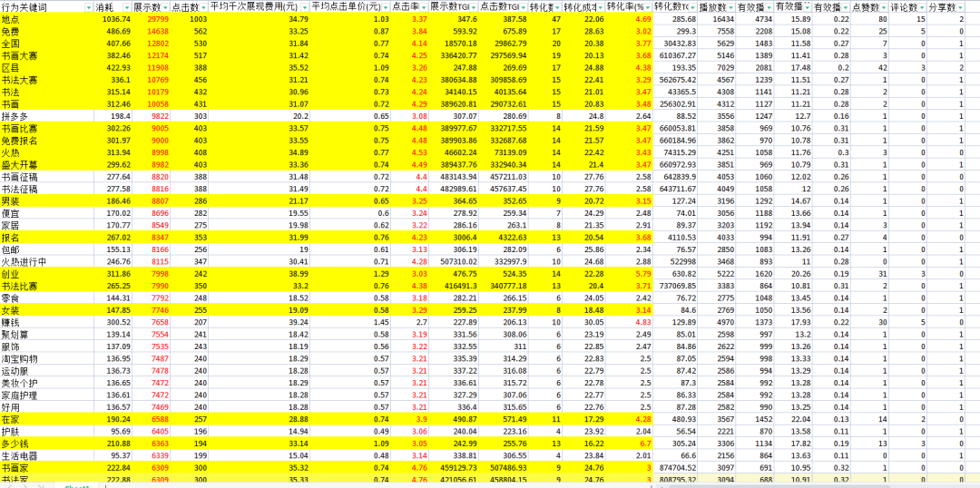The height and width of the screenshot is (488, 980).
Task: Select the keyword cell 赚钱
Action: click(47, 322)
